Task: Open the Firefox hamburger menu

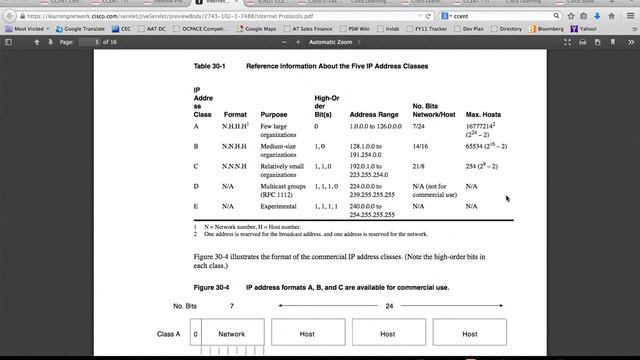Action: click(x=630, y=16)
